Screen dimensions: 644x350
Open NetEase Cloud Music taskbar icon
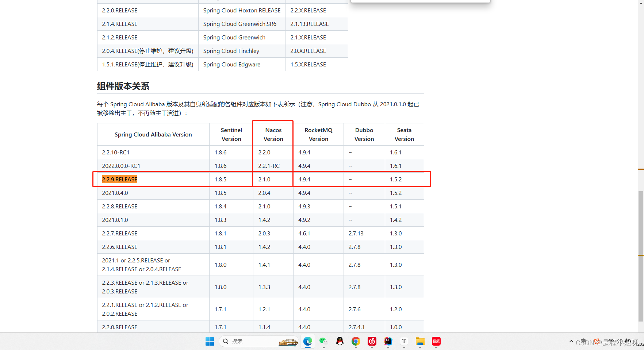pyautogui.click(x=372, y=341)
